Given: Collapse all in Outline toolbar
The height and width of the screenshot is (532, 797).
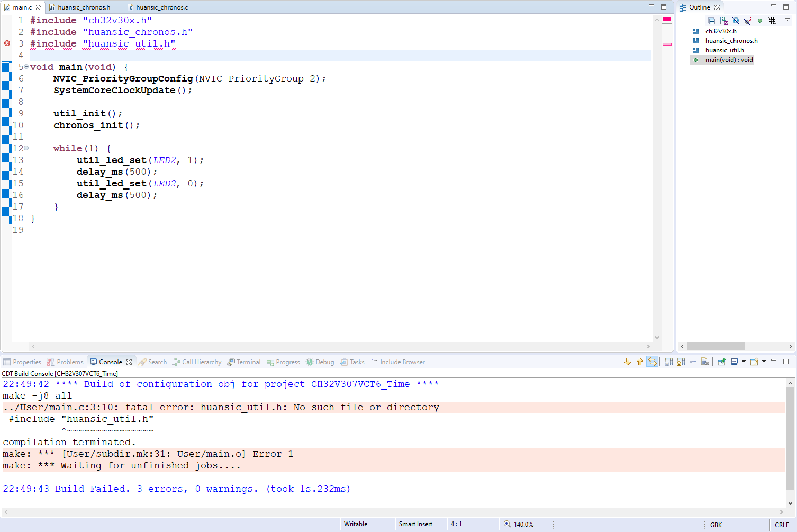Looking at the screenshot, I should pyautogui.click(x=712, y=21).
